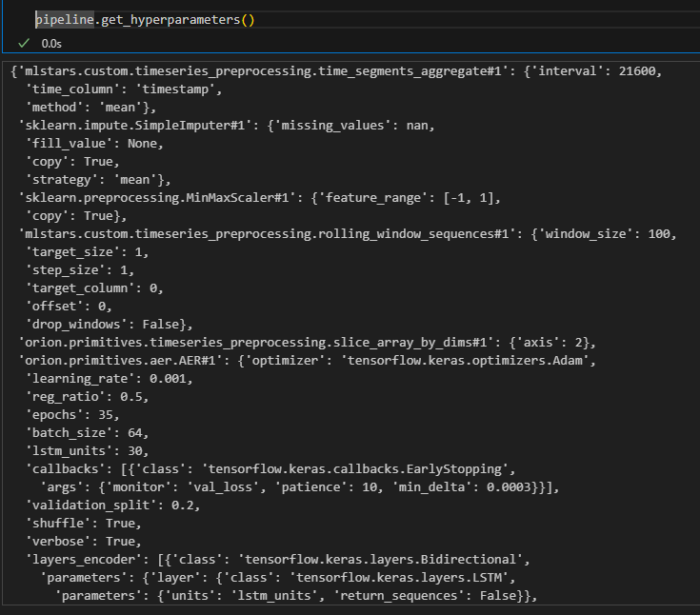Click the 'missing_values': nan value

(x=351, y=126)
